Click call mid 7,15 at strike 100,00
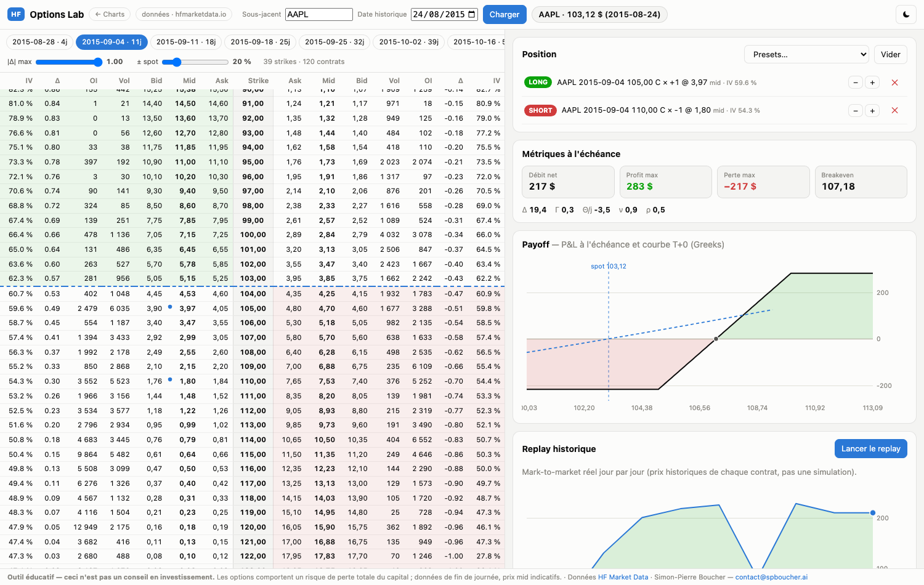This screenshot has height=585, width=924. click(x=187, y=235)
